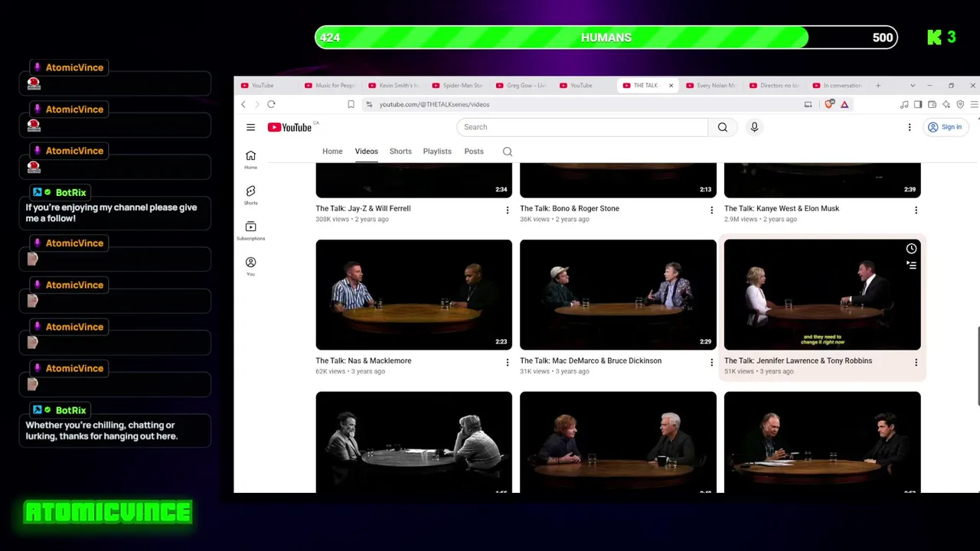
Task: Switch to the channel Shorts tab
Action: click(400, 152)
